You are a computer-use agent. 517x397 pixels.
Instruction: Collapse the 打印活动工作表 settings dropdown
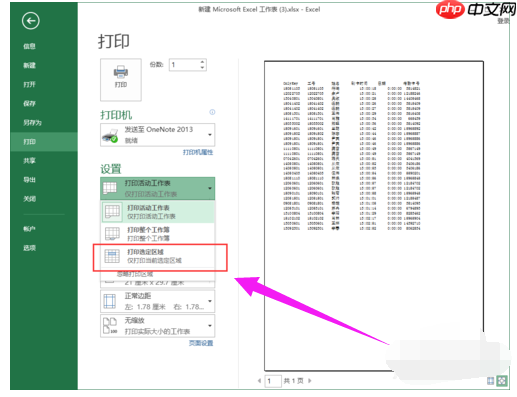157,188
